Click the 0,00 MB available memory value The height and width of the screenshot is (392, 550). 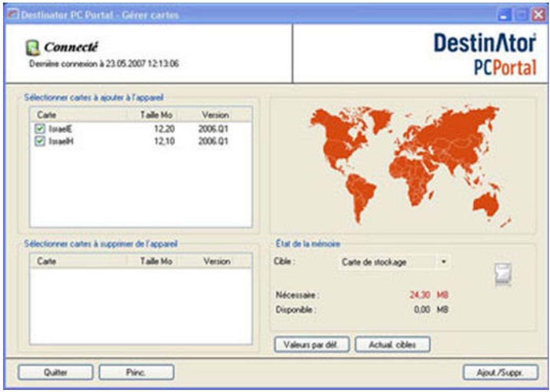point(431,310)
